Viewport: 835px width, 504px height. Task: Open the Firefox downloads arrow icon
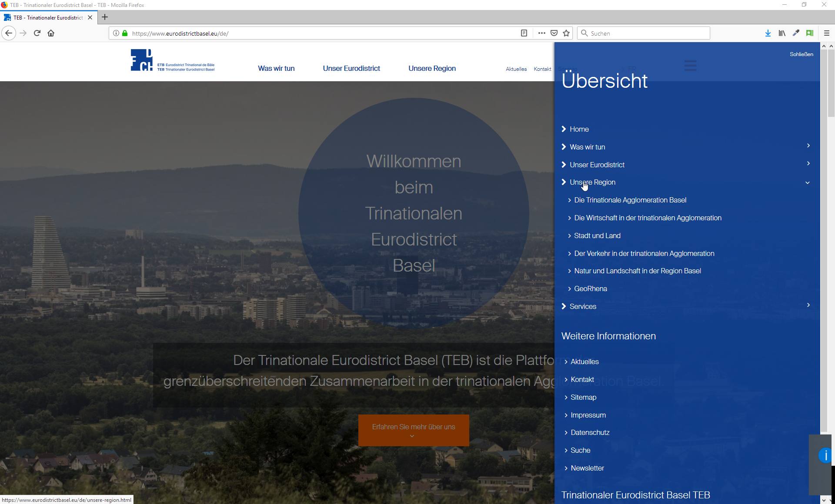click(x=768, y=33)
